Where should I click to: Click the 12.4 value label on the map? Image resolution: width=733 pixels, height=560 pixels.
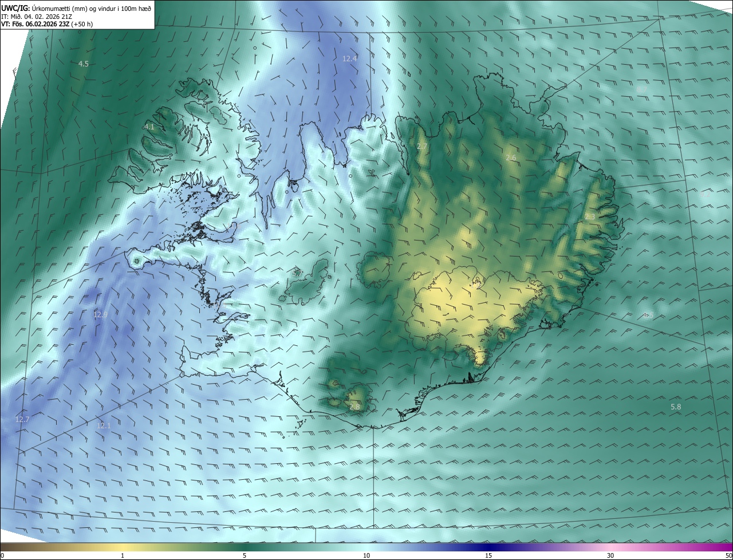pos(350,58)
